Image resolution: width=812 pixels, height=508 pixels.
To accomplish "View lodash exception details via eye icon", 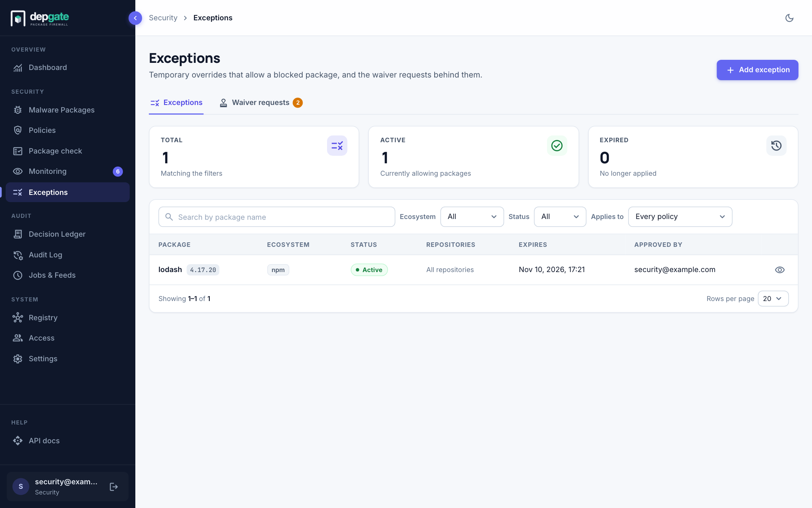I will [x=780, y=270].
